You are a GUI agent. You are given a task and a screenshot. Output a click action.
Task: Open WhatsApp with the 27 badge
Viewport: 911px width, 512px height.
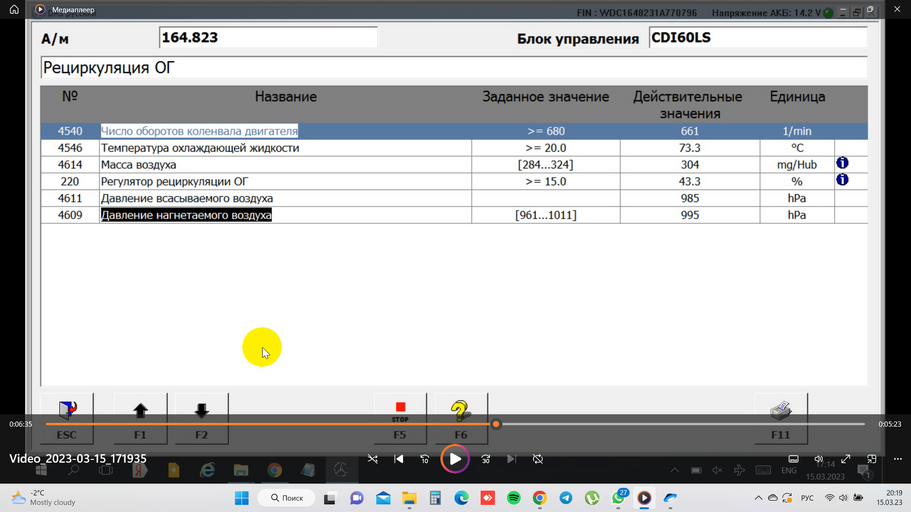point(618,498)
